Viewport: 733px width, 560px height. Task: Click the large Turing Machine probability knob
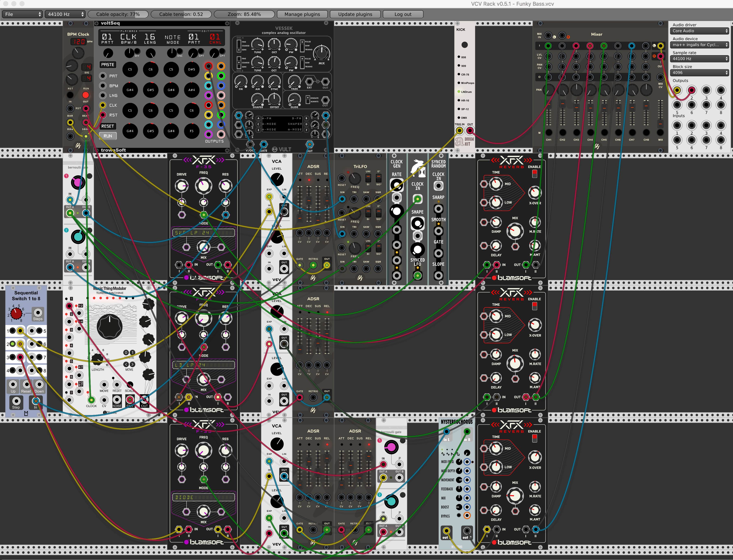click(110, 327)
